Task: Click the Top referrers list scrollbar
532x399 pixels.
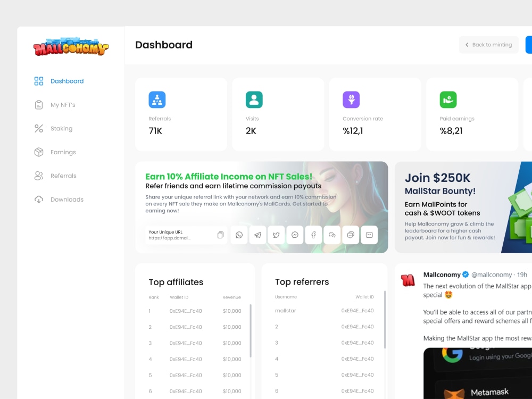Action: [x=385, y=320]
